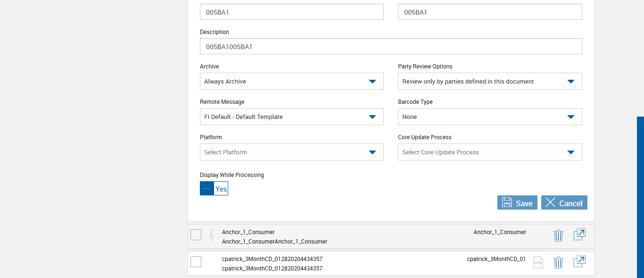Screen dimensions: 644x278
Task: Open cpatrick_3MonthCD document in new window
Action: pos(579,261)
